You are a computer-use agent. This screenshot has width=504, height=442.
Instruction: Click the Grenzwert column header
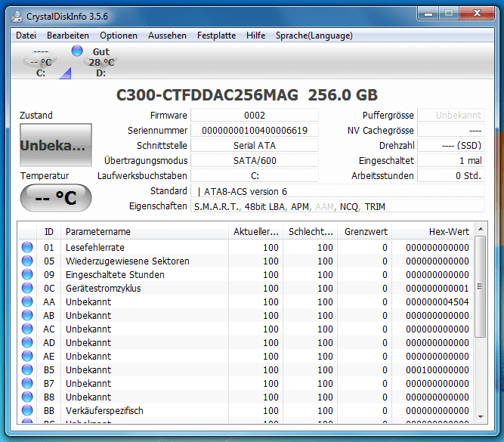[x=365, y=231]
